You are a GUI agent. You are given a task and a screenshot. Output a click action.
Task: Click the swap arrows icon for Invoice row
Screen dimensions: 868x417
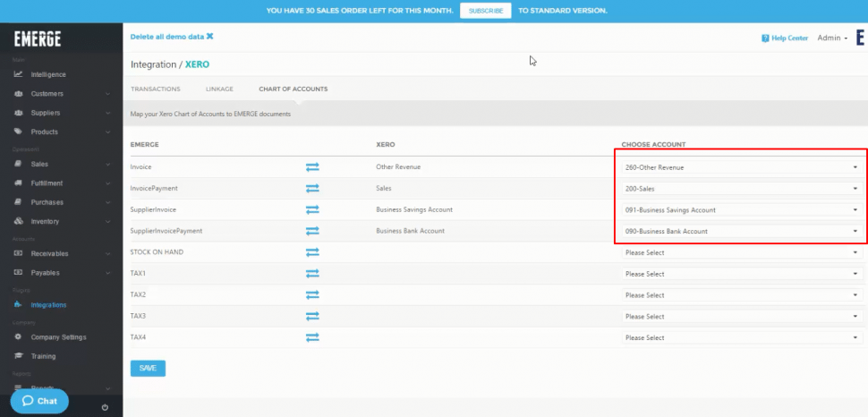click(x=312, y=166)
